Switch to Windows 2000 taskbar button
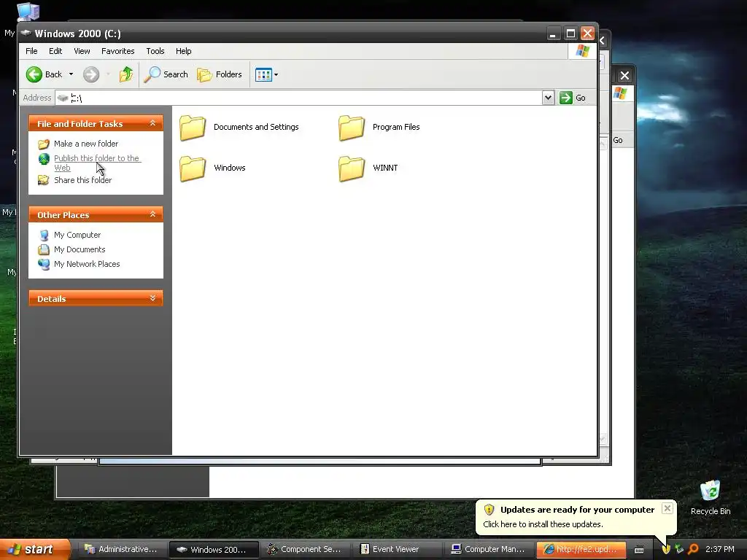This screenshot has height=560, width=747. click(214, 550)
